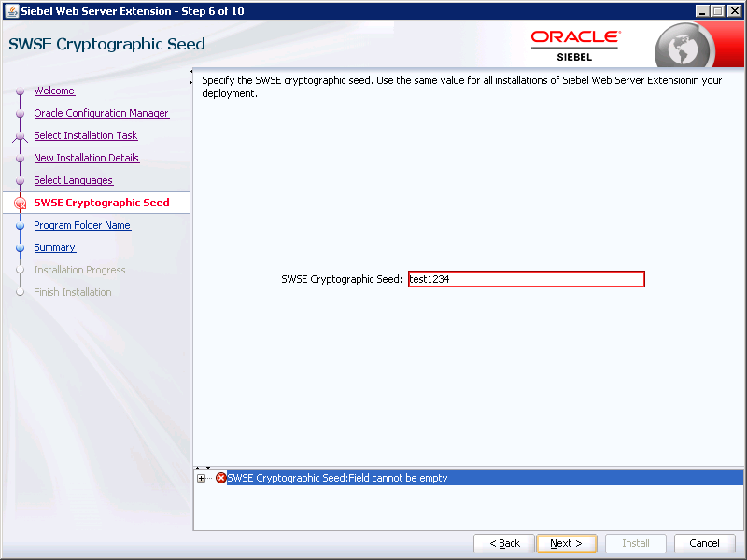This screenshot has height=560, width=747.
Task: Click the Oracle Configuration Manager bullet icon
Action: tap(20, 113)
